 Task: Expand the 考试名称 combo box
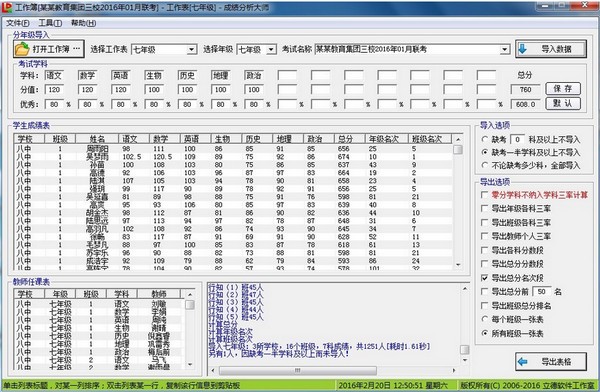(x=505, y=49)
